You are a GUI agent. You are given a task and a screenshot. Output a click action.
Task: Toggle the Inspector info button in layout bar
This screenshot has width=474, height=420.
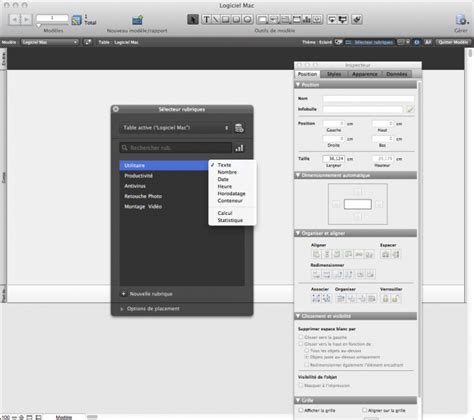point(416,42)
